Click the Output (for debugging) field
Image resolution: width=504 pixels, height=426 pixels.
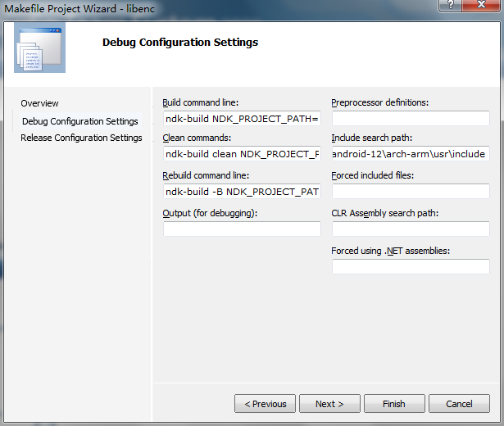241,229
